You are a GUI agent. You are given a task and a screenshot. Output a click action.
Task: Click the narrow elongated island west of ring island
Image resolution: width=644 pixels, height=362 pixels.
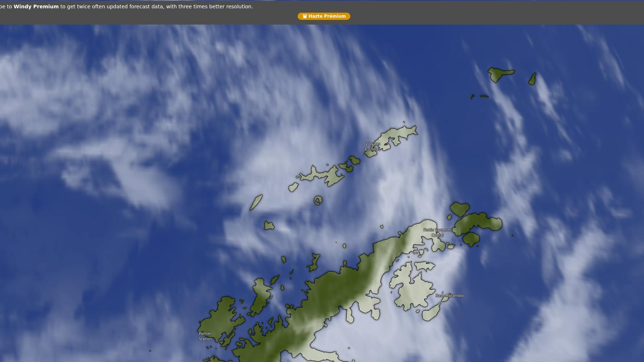(256, 202)
